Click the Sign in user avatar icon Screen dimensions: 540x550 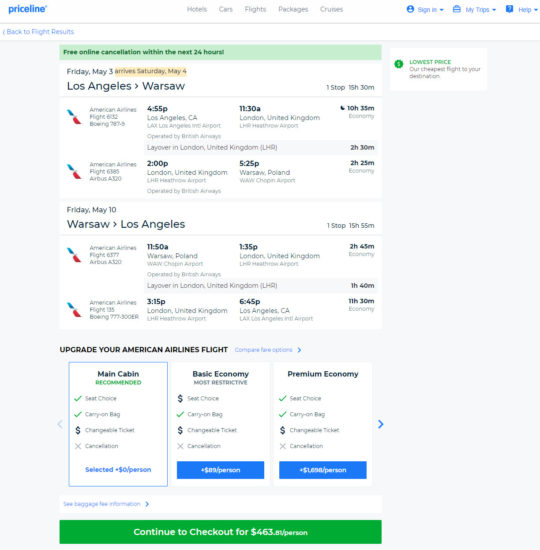pos(410,9)
